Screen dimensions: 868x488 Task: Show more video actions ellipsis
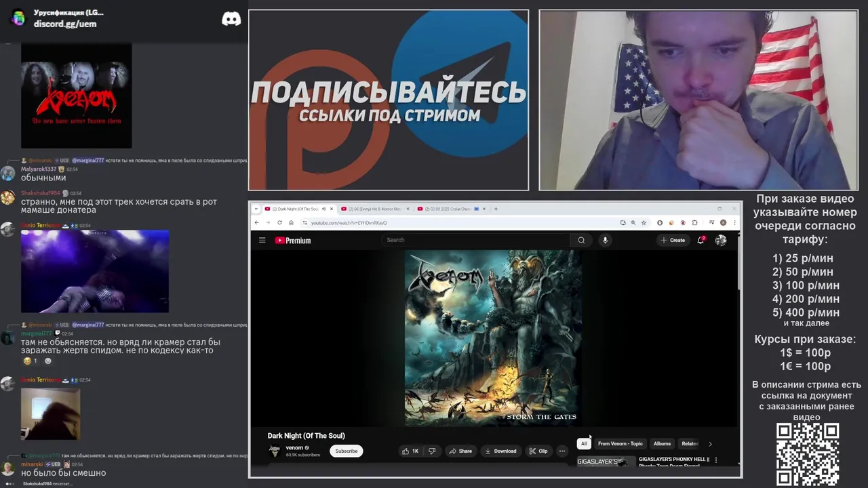[561, 451]
